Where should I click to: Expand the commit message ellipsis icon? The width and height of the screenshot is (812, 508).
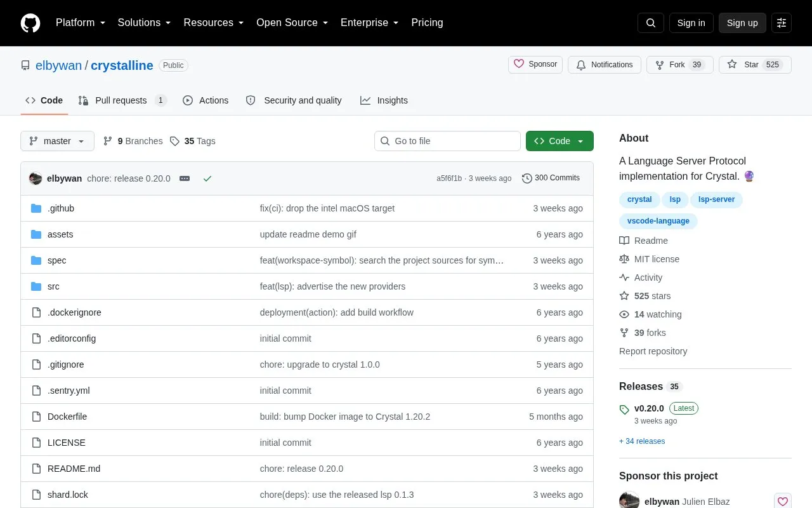[185, 178]
